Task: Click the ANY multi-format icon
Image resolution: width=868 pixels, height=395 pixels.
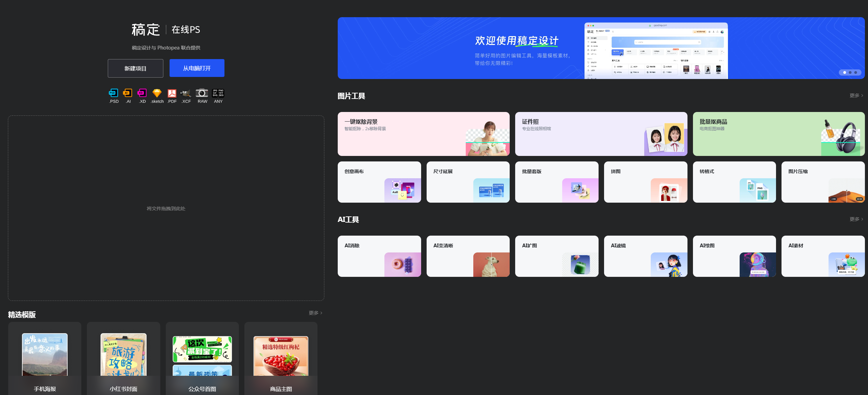Action: click(218, 93)
